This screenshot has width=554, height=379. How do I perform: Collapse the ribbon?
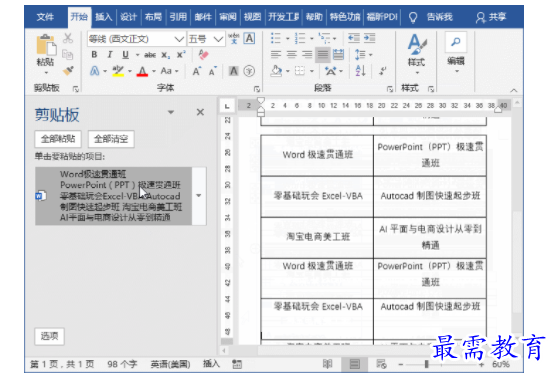514,90
